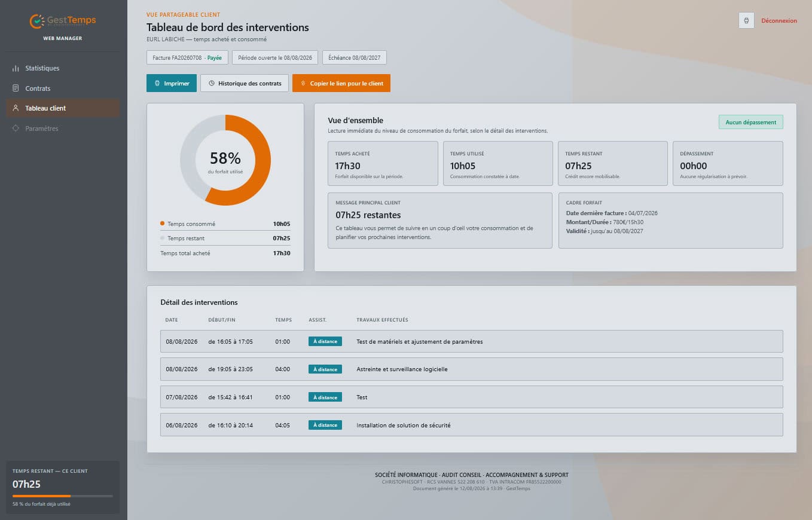Click the Vue d'ensemble heading

point(356,120)
